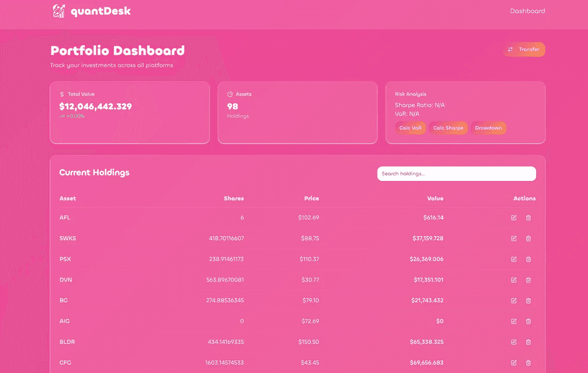Viewport: 588px width, 373px height.
Task: Open the edit icon on the PSX row
Action: point(513,259)
